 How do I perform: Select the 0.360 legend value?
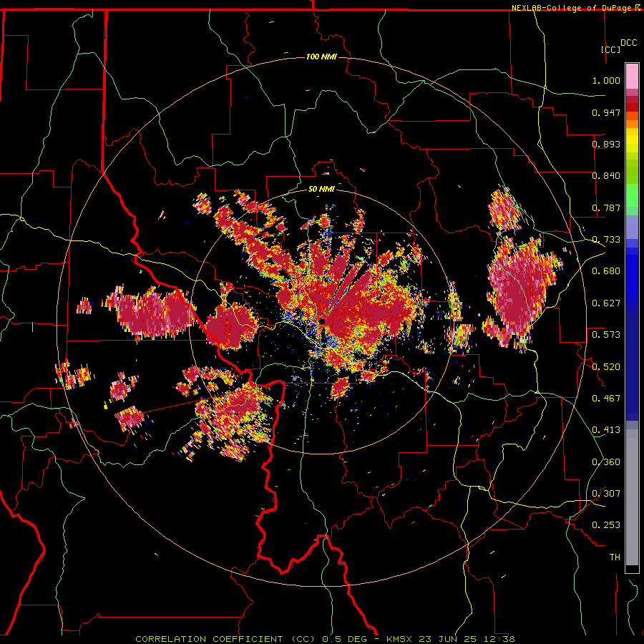coord(606,462)
